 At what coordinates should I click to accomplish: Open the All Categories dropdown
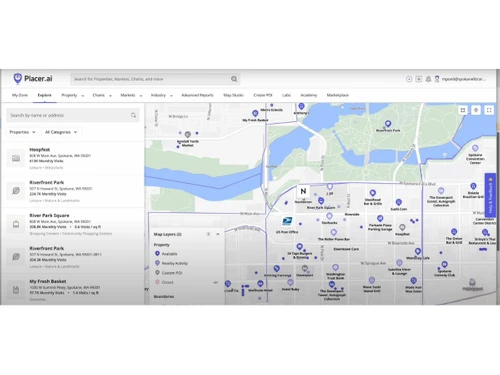61,132
